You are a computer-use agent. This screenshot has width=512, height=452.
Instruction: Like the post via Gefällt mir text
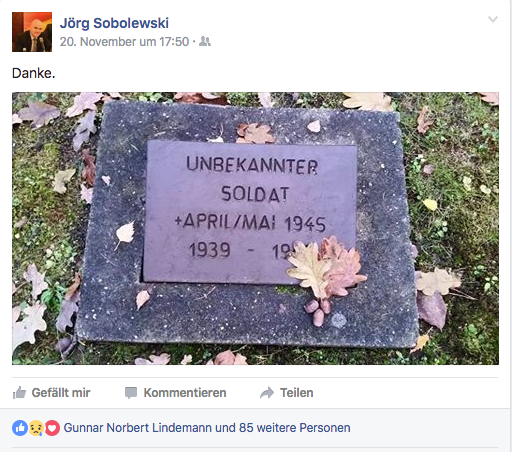click(61, 393)
